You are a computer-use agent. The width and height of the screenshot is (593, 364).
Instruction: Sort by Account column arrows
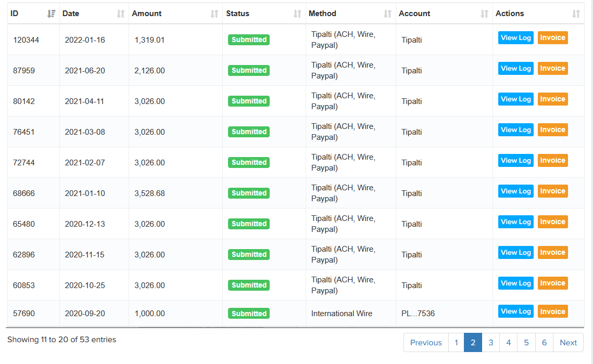click(484, 14)
